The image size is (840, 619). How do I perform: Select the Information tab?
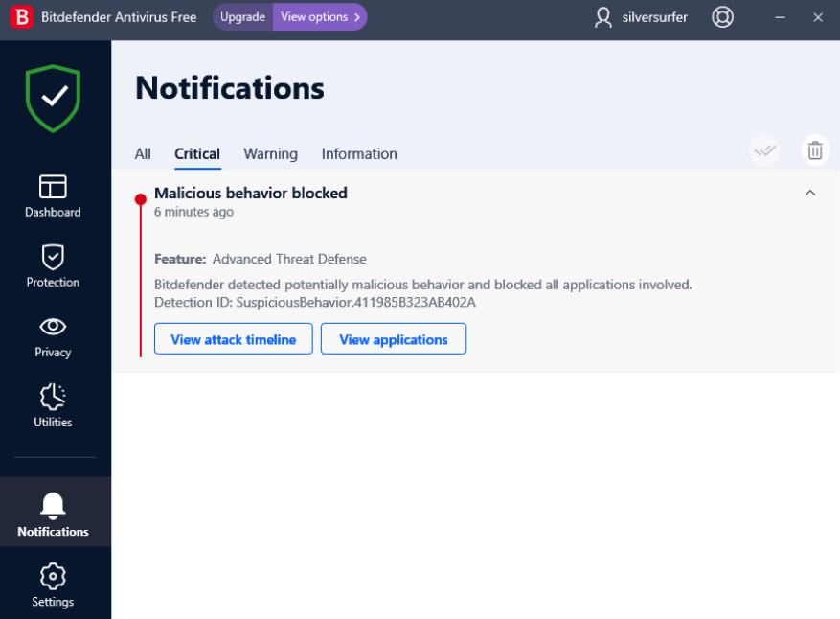coord(359,153)
